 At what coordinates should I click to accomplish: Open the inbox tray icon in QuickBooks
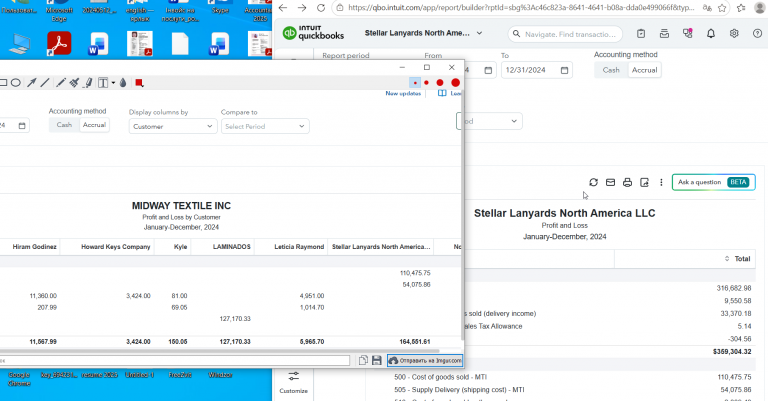[664, 33]
